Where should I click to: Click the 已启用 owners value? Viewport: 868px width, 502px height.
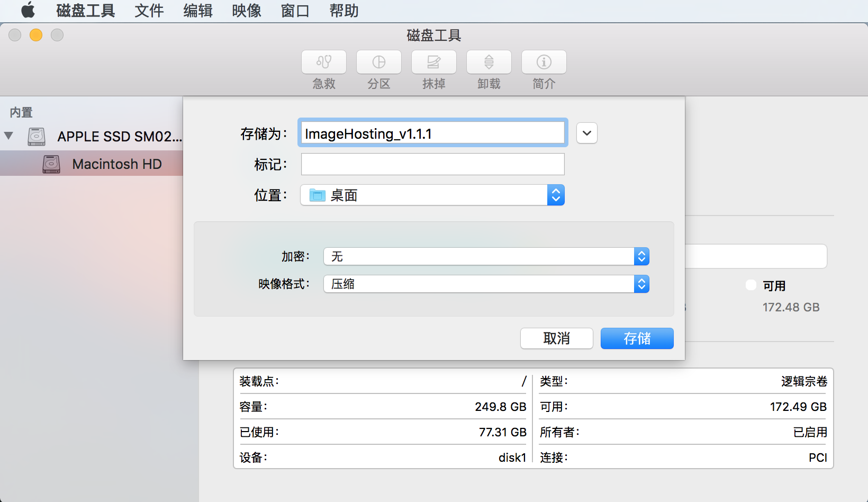810,432
